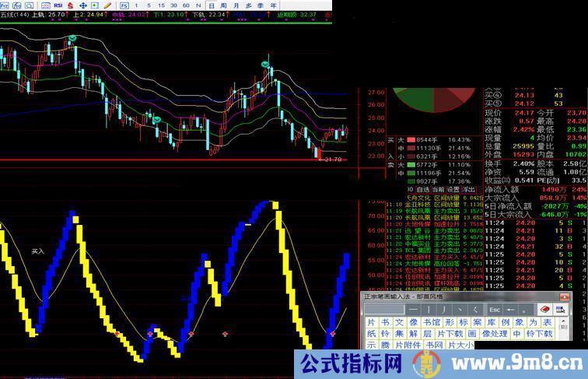
Task: Close the stroke input method window
Action: (x=564, y=297)
